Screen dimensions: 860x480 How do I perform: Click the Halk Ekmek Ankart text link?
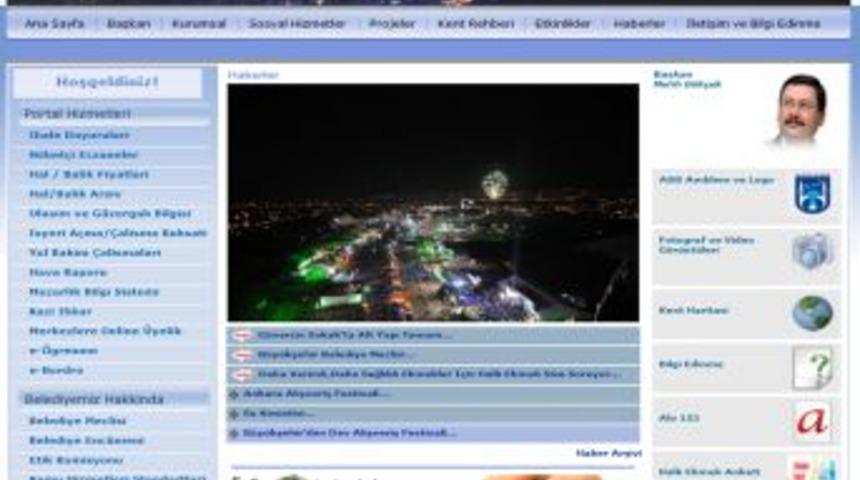pos(709,472)
